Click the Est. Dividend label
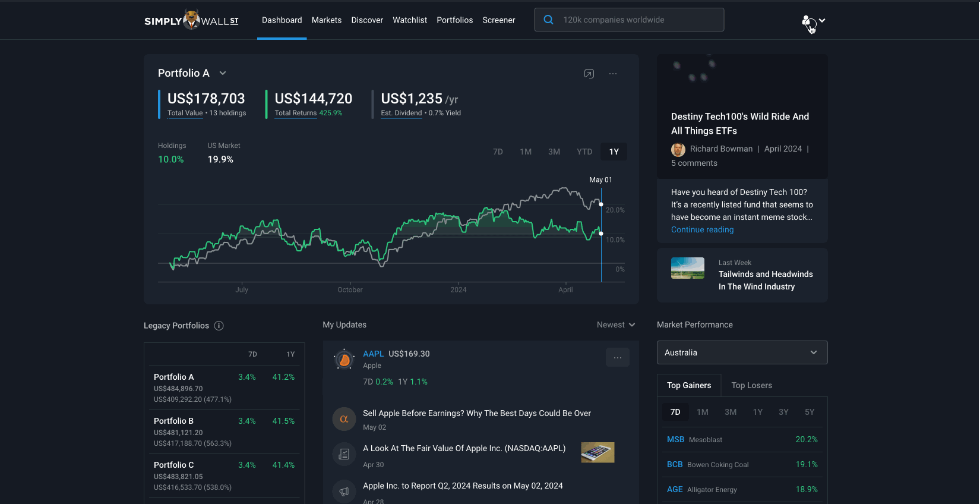Viewport: 980px width, 504px height. click(402, 113)
